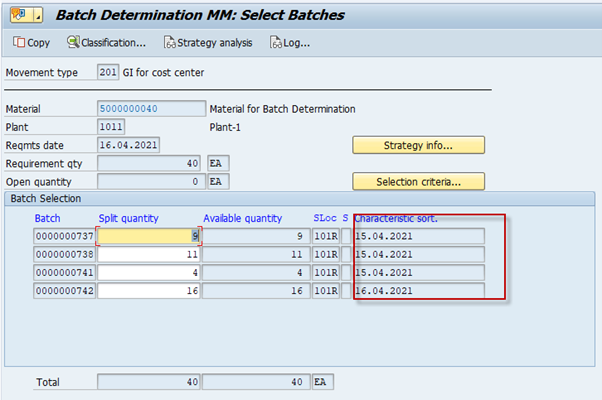This screenshot has height=400, width=602.
Task: Click the Strategy info button
Action: tap(418, 145)
